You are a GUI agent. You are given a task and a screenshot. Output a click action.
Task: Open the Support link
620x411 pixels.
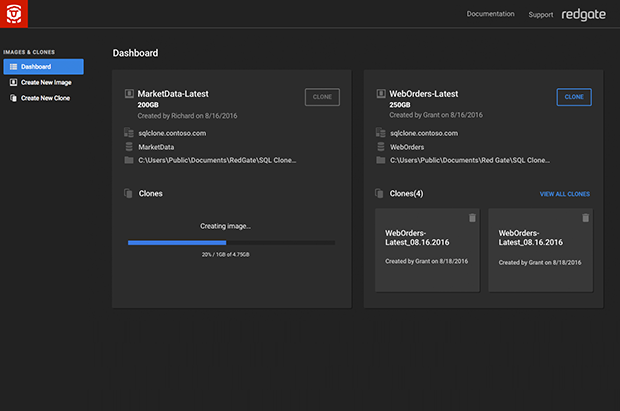[x=541, y=15]
